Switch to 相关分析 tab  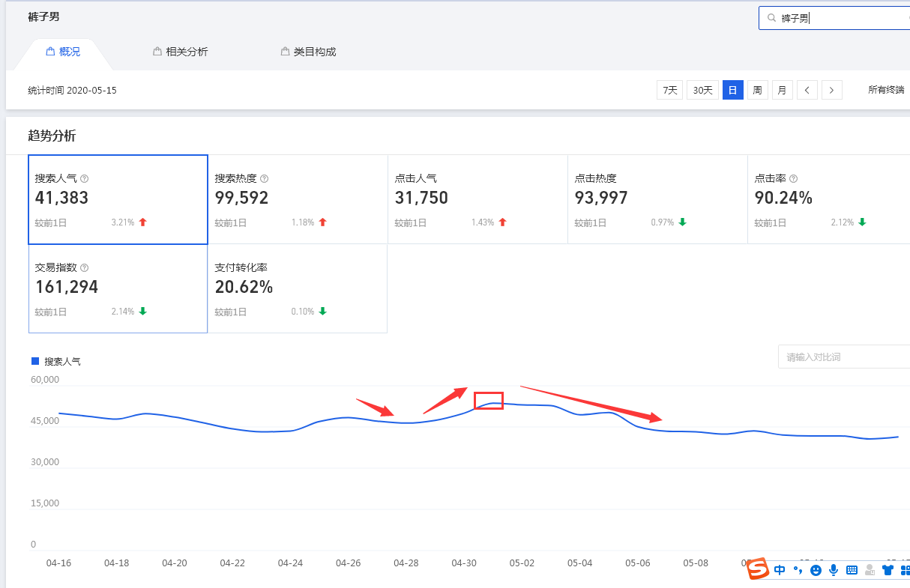tap(180, 52)
